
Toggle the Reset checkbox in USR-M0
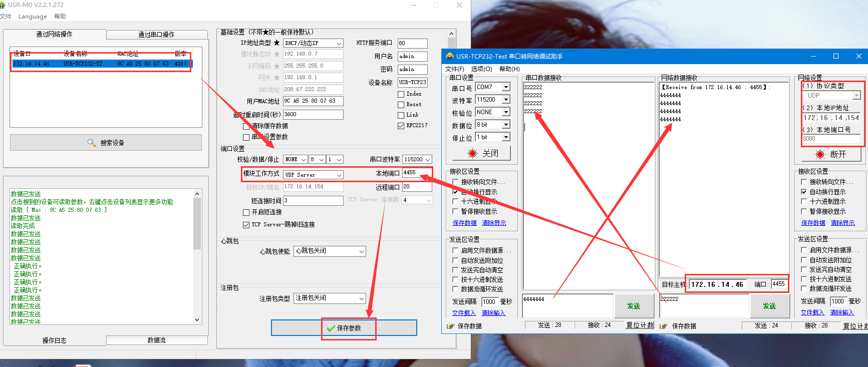click(401, 105)
